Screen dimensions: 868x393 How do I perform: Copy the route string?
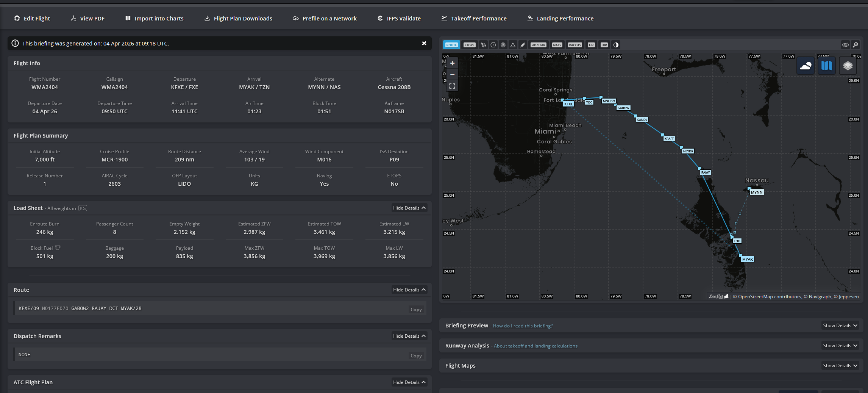pos(416,309)
